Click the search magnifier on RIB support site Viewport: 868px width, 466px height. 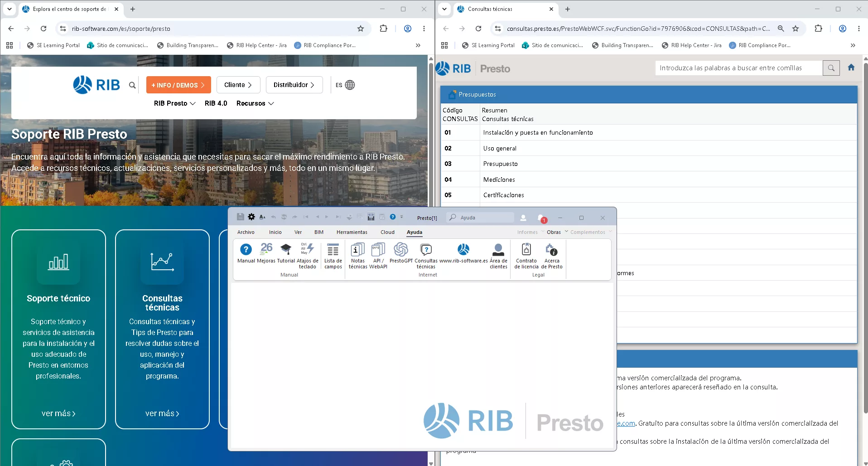(x=132, y=85)
